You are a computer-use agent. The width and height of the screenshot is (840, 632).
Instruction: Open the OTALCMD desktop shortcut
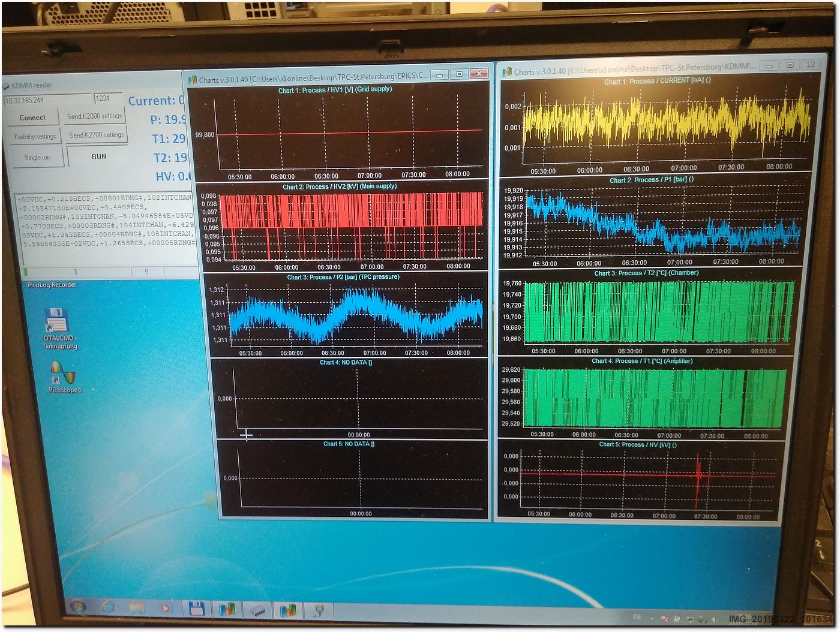tap(59, 329)
